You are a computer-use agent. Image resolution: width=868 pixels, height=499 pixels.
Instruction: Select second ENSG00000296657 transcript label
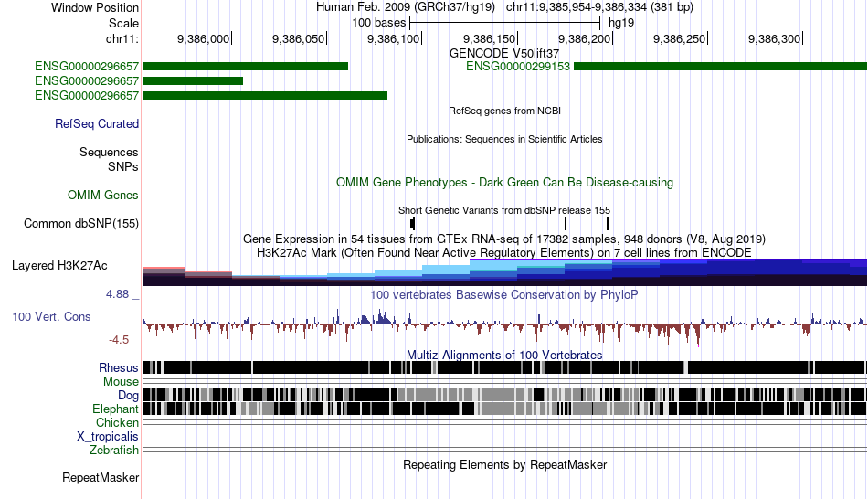[x=87, y=80]
